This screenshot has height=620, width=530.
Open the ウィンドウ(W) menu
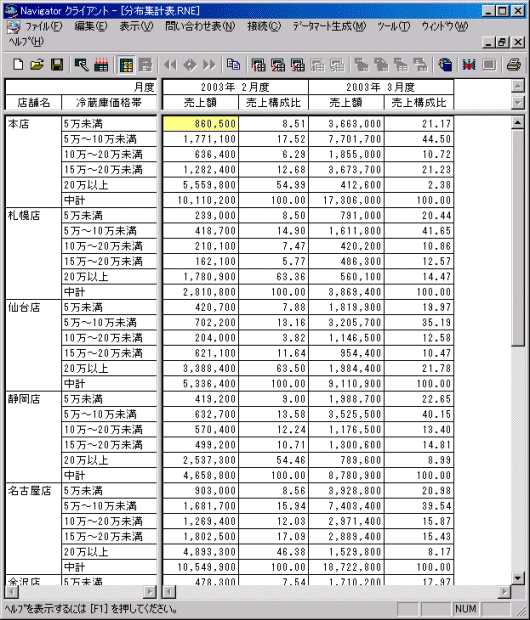pos(445,26)
